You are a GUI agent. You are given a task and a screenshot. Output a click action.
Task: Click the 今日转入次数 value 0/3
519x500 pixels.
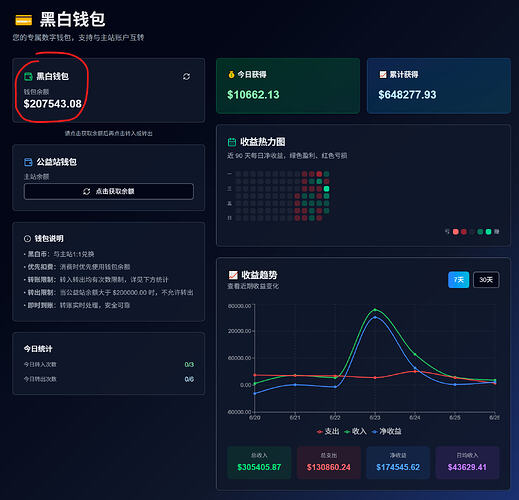(x=189, y=365)
